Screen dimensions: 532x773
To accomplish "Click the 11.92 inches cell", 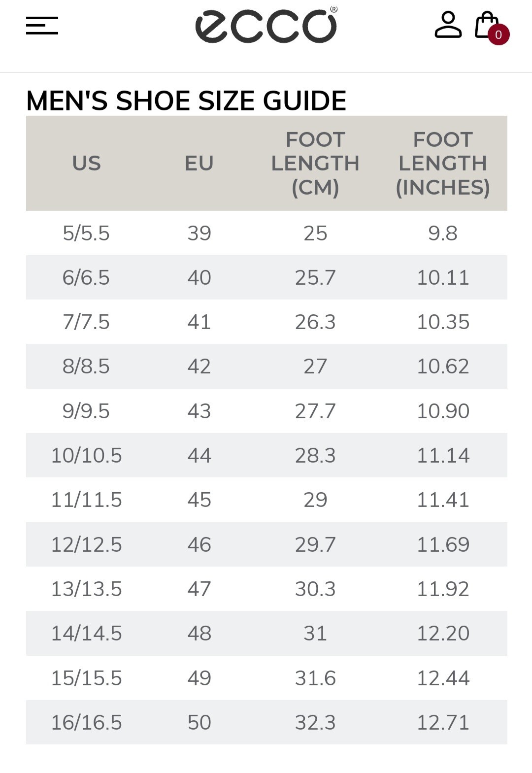I will click(443, 589).
